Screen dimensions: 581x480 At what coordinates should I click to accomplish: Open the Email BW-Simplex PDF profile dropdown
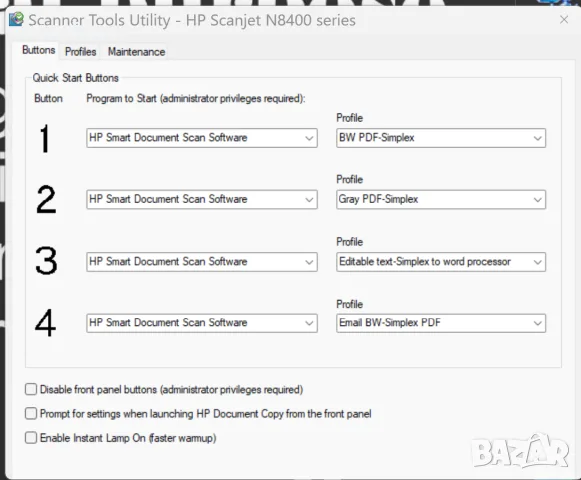tap(441, 323)
